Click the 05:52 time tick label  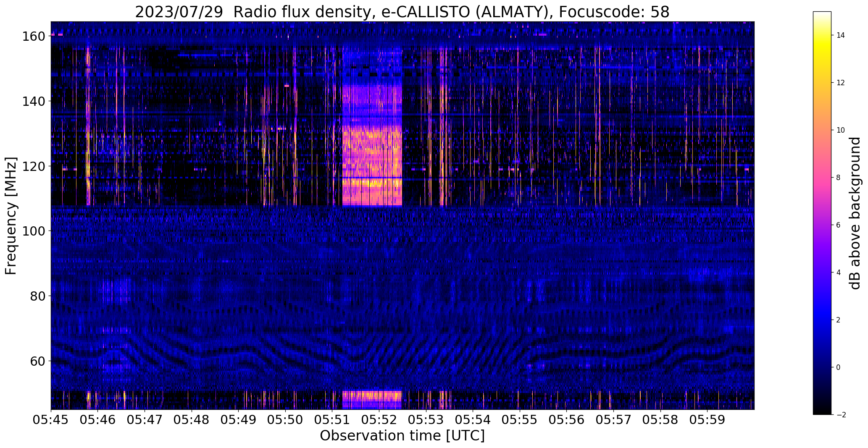379,419
